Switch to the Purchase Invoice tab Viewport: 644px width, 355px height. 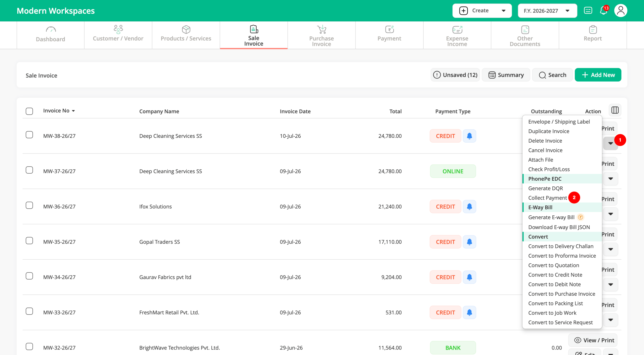tap(321, 35)
